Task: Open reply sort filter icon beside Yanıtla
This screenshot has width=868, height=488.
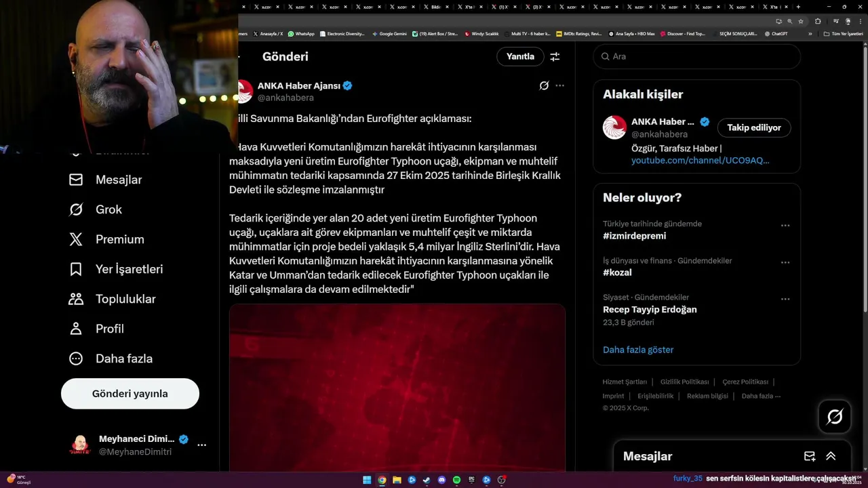Action: [555, 56]
